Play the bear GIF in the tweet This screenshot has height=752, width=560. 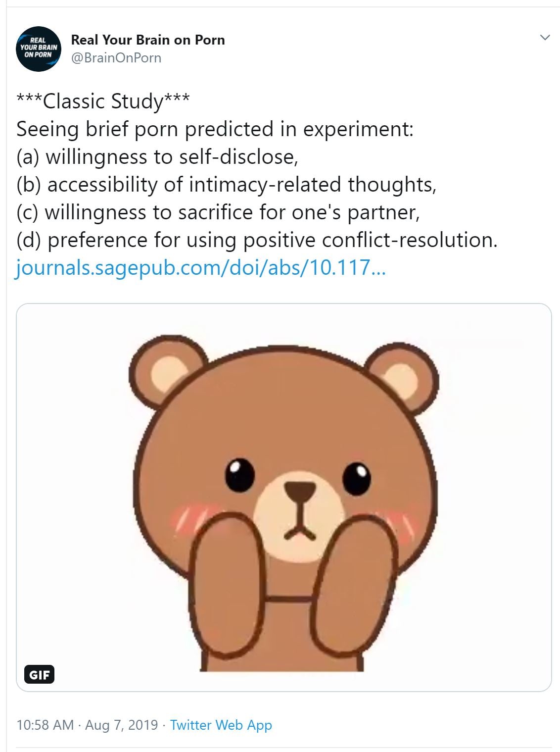click(x=283, y=497)
